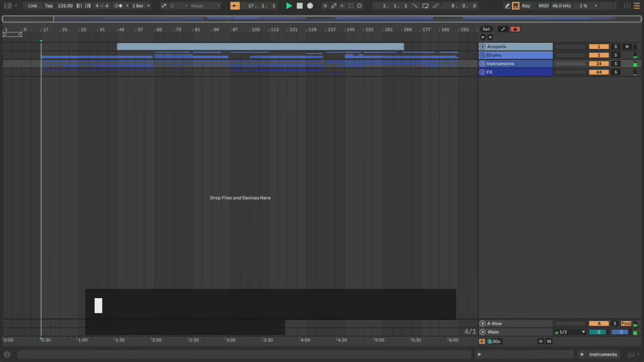The image size is (644, 362).
Task: Toggle the Draw Mode pencil icon
Action: pos(507,6)
